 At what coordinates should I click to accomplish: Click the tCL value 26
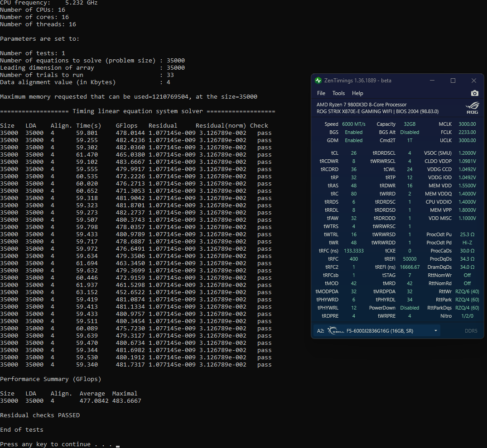click(354, 153)
